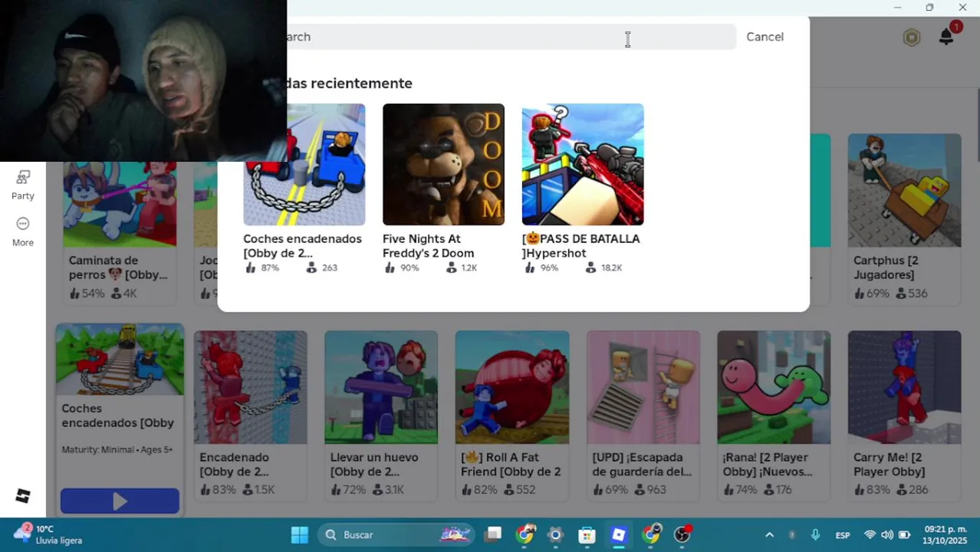Select the Five Nights At Freddy's 2 Doom title
980x552 pixels.
point(428,246)
